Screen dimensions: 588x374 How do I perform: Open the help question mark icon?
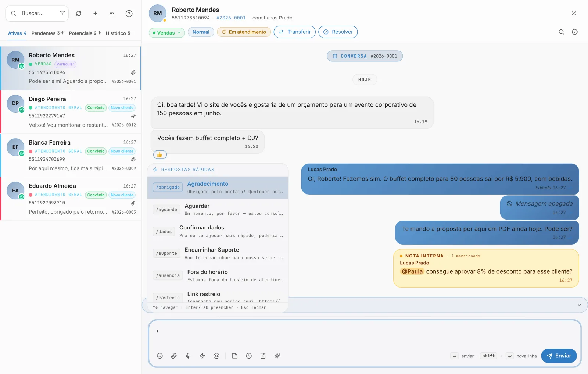pyautogui.click(x=129, y=14)
